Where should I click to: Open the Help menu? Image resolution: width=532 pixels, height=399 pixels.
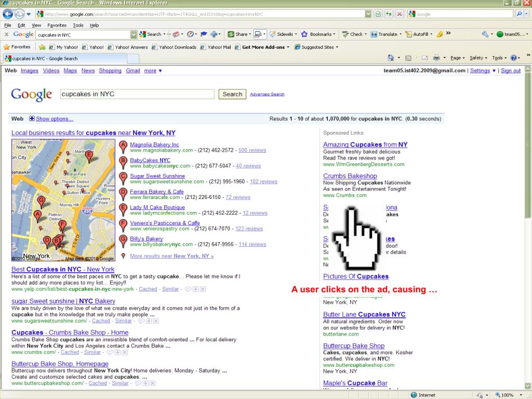pyautogui.click(x=95, y=25)
